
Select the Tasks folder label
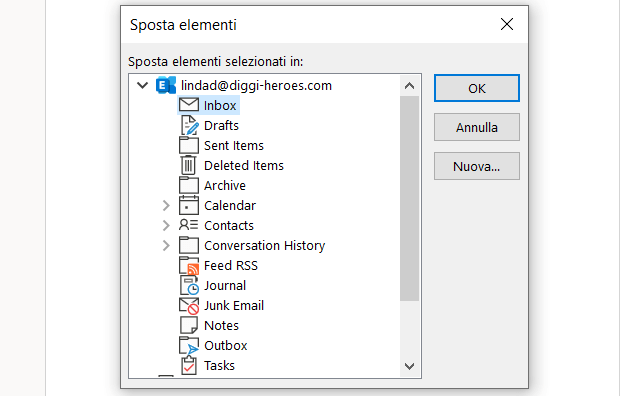tap(219, 365)
